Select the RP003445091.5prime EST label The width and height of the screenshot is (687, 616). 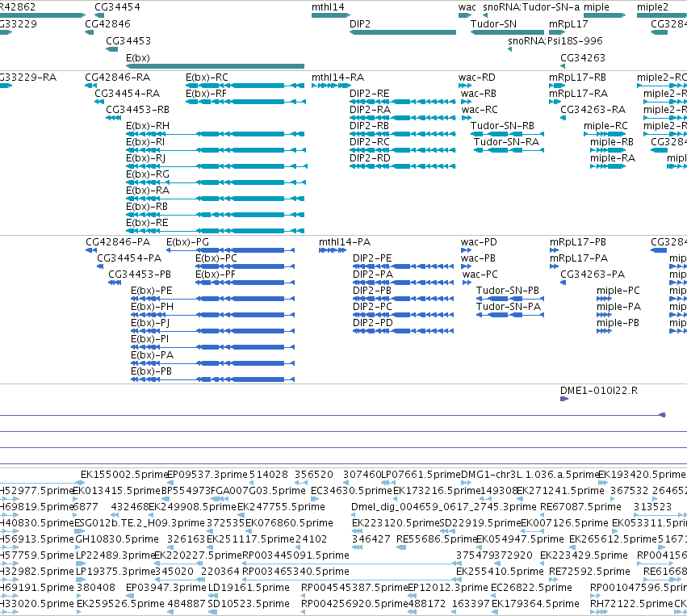pos(295,555)
